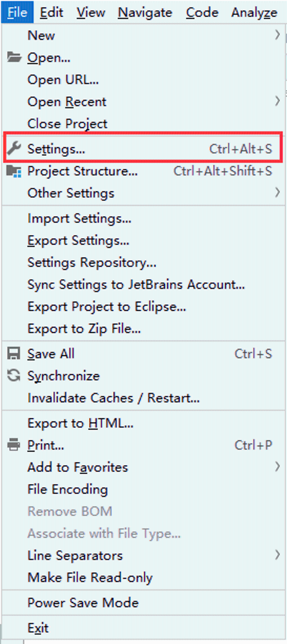Expand the Other Settings submenu arrow
Viewport: 287px width, 644px height.
(277, 193)
